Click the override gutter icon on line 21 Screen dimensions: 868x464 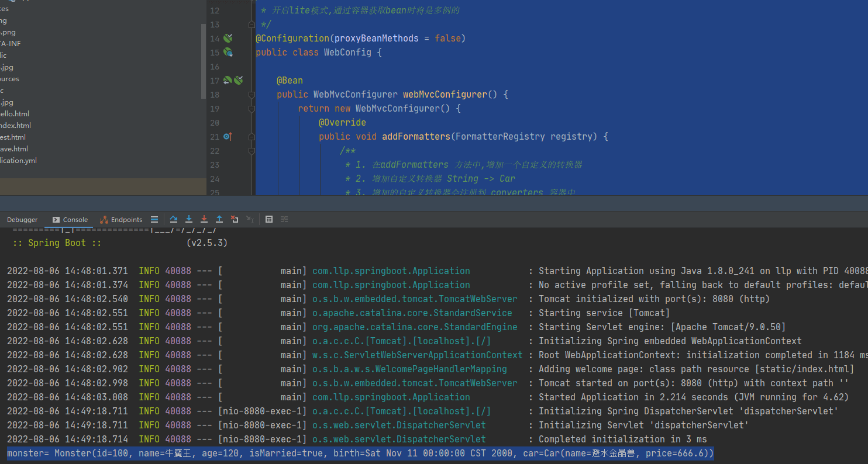coord(228,136)
